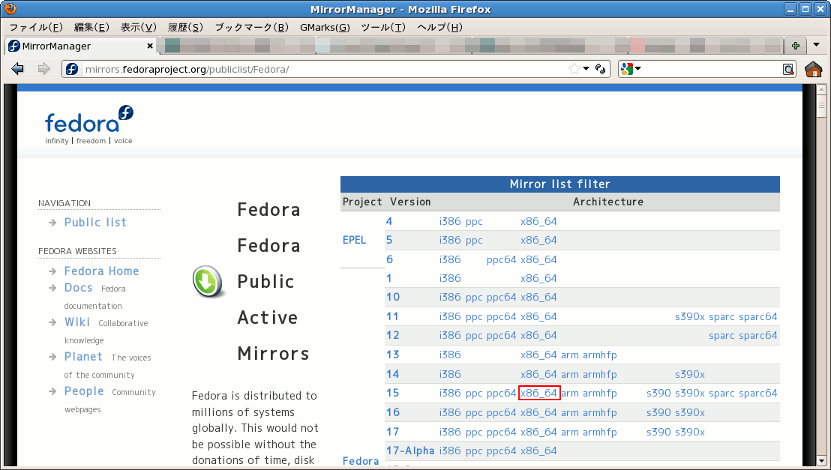Click the browser Back arrow button
Screen dimensions: 831x470
(17, 69)
